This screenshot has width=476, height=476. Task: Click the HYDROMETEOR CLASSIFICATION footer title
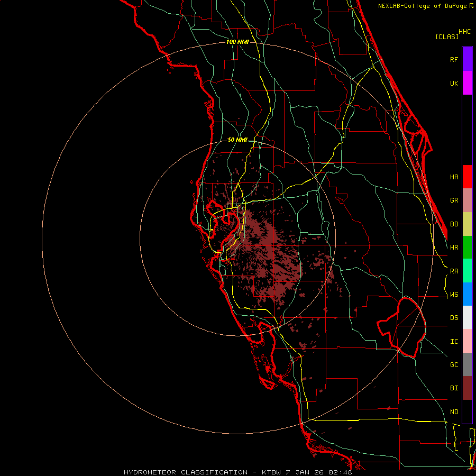186,472
